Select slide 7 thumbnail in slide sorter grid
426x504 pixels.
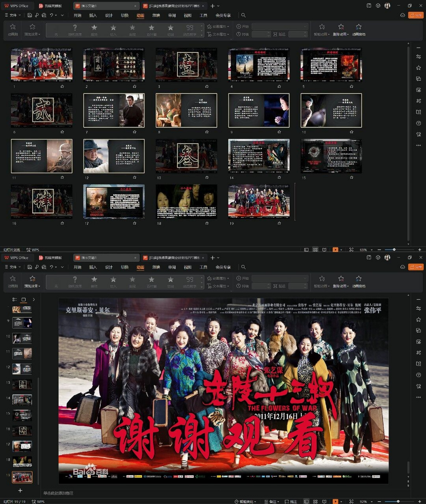pyautogui.click(x=114, y=110)
